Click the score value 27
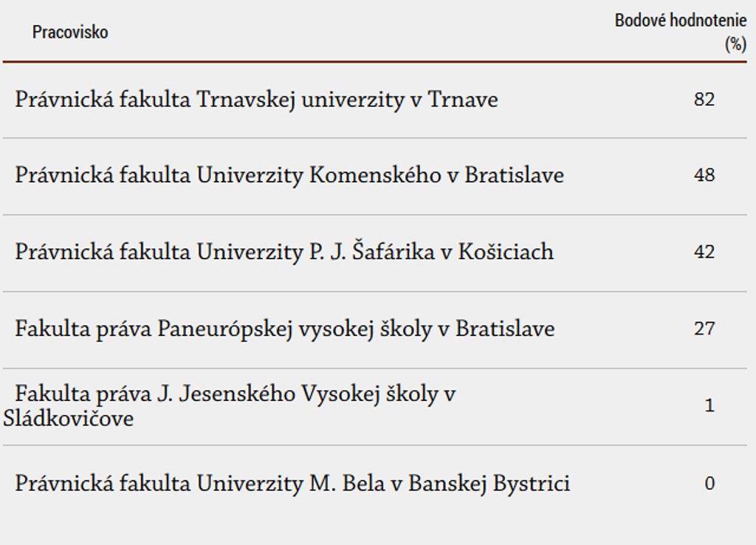Screen dimensions: 756x545 [704, 329]
